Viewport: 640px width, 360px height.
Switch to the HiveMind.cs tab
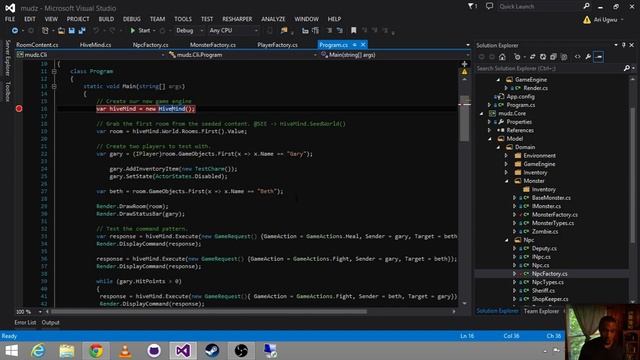[96, 45]
